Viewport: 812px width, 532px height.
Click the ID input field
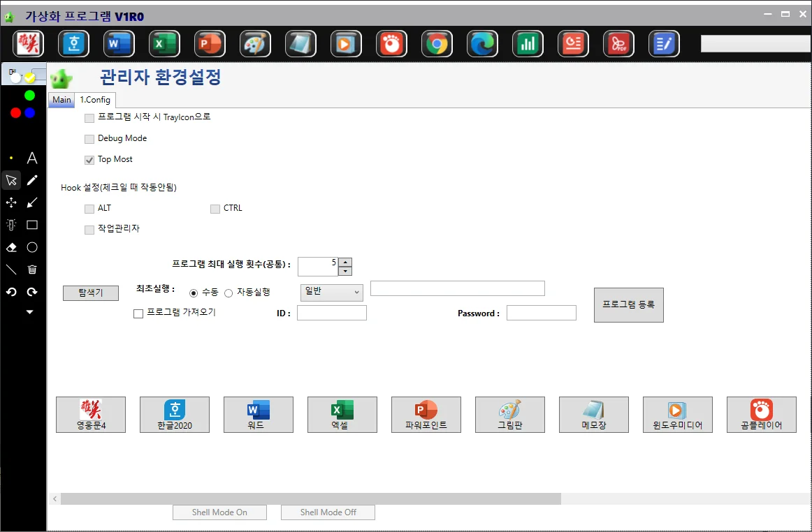pos(332,313)
